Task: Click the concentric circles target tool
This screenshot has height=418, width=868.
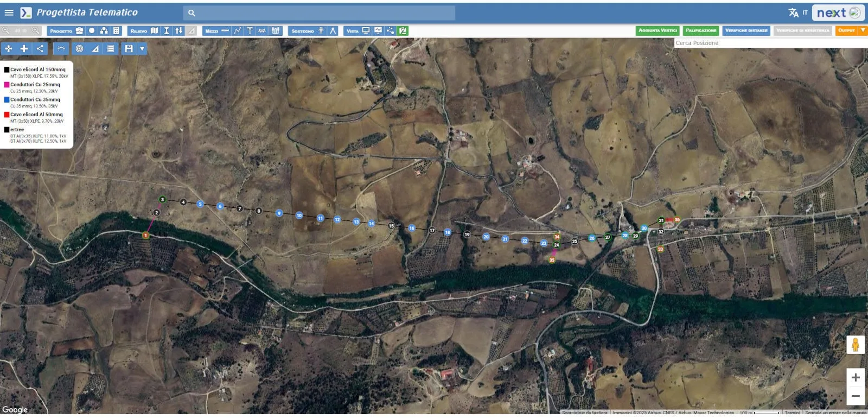Action: coord(80,49)
